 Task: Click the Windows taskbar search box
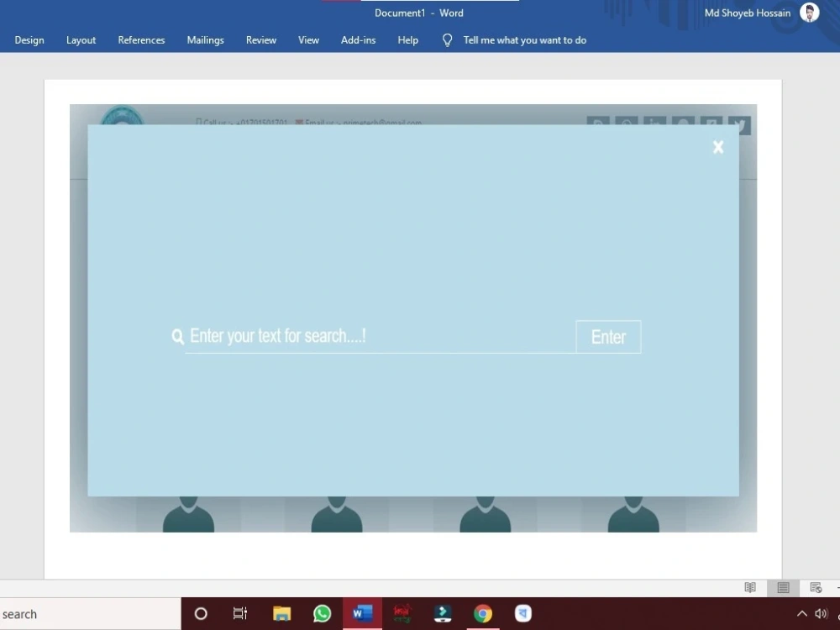pos(91,614)
